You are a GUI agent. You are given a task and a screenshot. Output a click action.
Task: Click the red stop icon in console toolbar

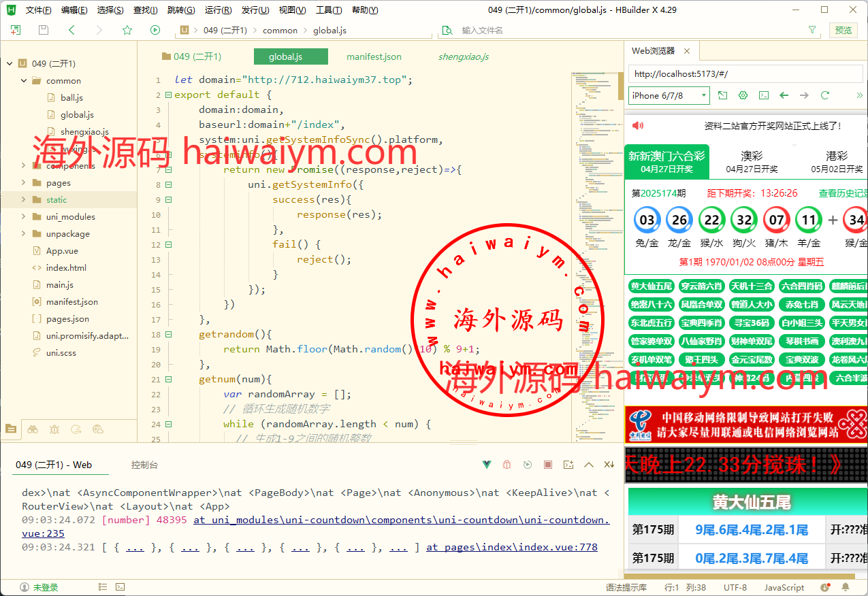tap(548, 465)
